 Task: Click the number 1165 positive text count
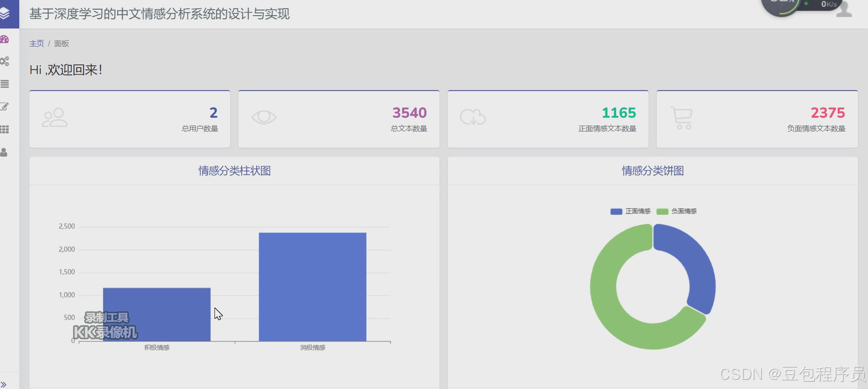(619, 113)
